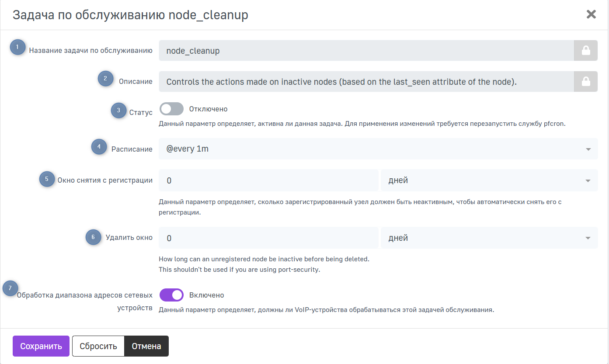Click the numbered badge 6 next to Удалить окно
This screenshot has height=364, width=609.
(93, 237)
